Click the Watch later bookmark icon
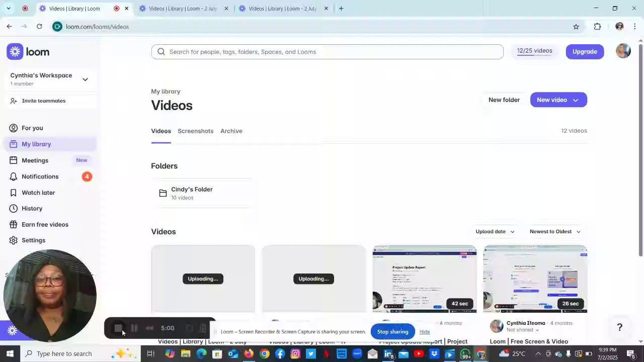 coord(13,193)
